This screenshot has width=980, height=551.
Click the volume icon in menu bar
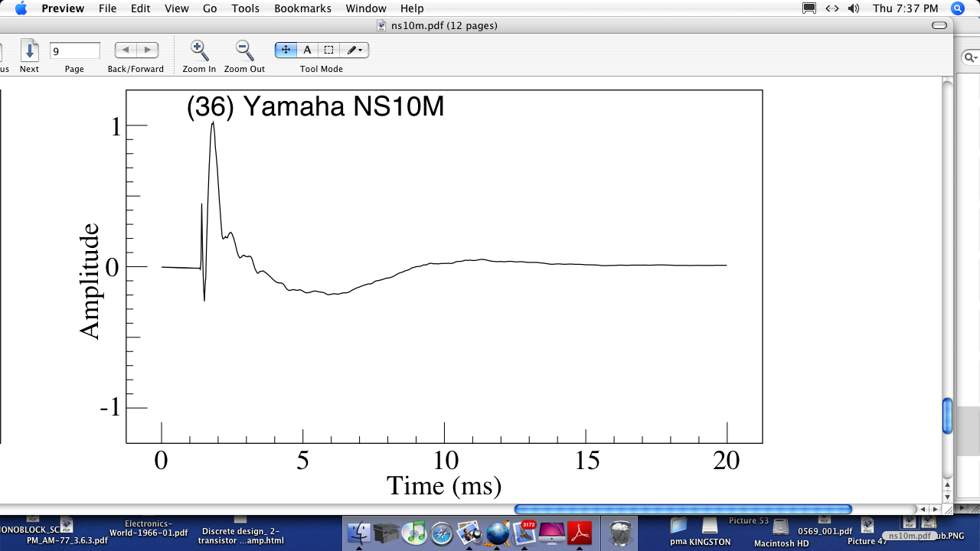[x=854, y=8]
